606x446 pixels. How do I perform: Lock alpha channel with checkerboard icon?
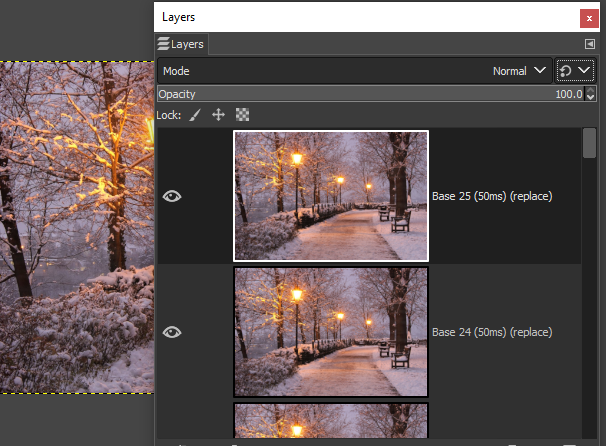[242, 115]
